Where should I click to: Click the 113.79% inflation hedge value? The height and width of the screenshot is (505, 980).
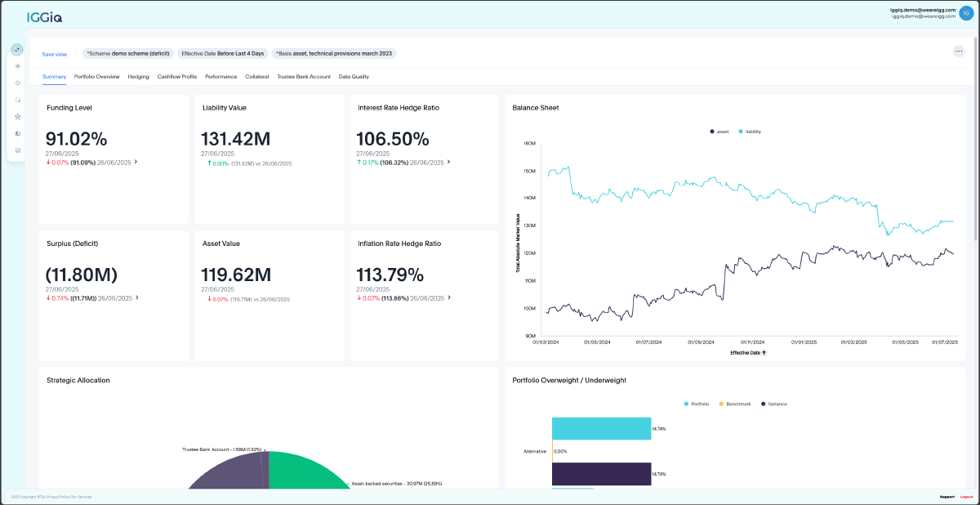click(x=390, y=274)
